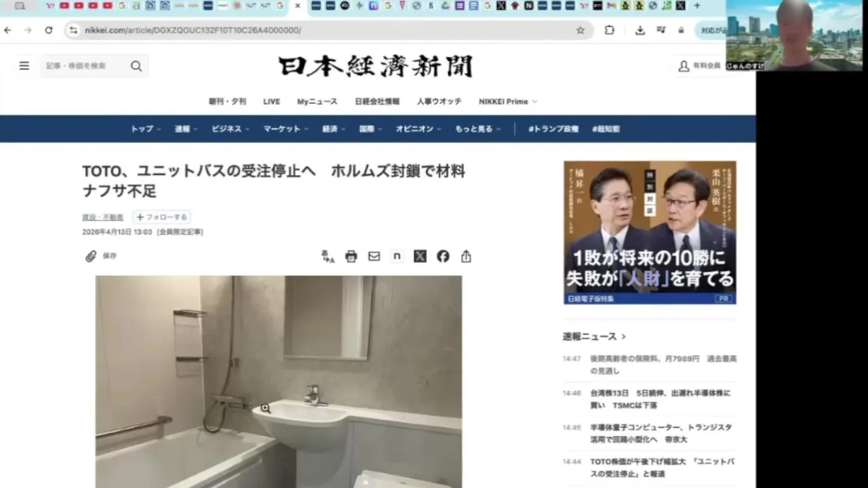Open the 1敗が将来の10勝に PR banner

650,232
